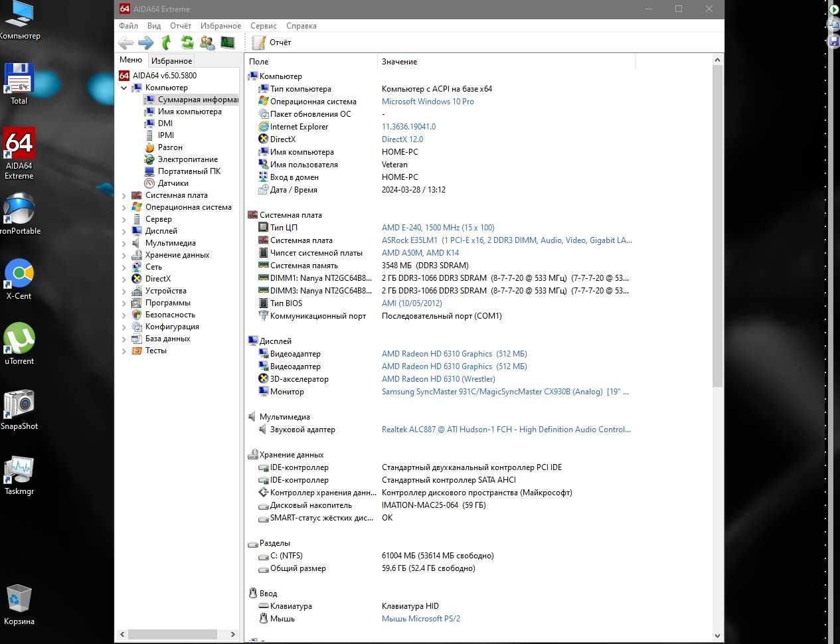The image size is (840, 644).
Task: Expand the Хранение данных tree node
Action: click(124, 255)
